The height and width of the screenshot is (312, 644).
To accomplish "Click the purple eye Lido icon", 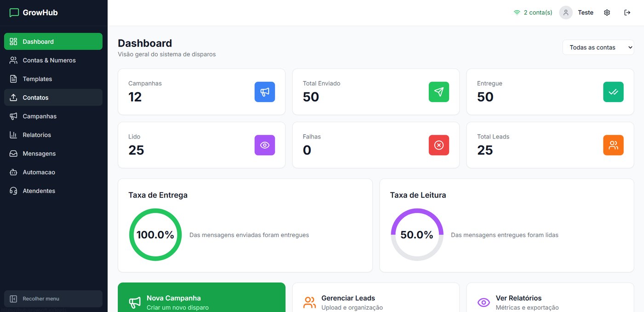I will 264,145.
